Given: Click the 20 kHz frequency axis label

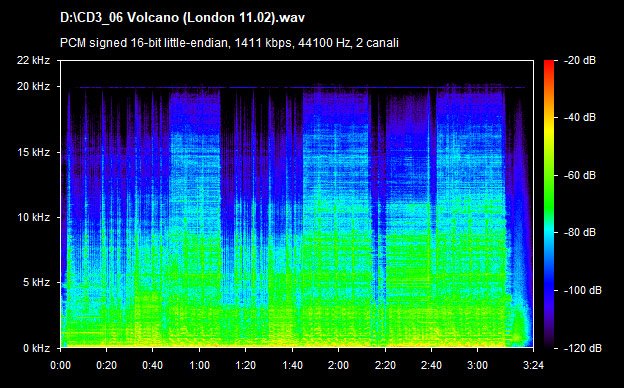Looking at the screenshot, I should tap(33, 86).
